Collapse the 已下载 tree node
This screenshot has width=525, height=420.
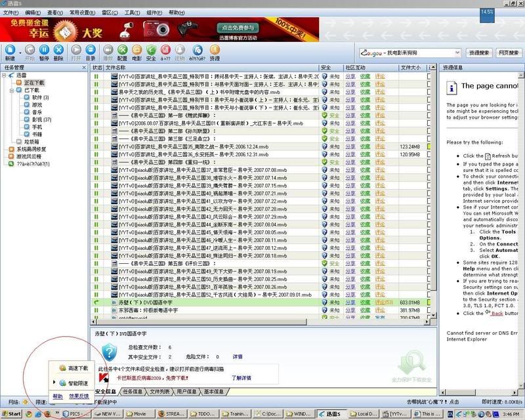tap(12, 90)
